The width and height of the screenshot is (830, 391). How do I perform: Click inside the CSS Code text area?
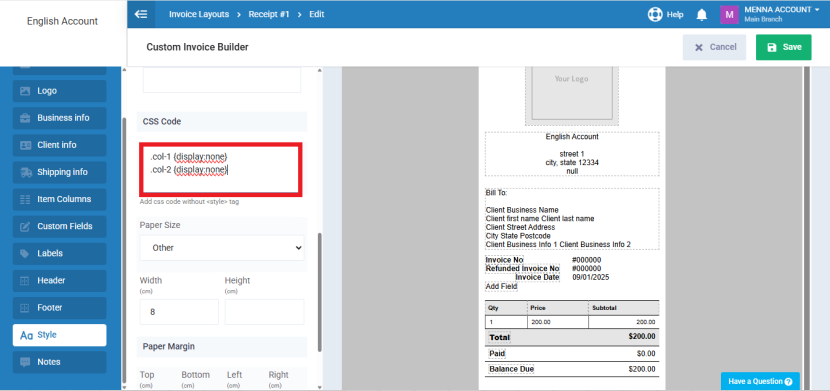tap(221, 169)
